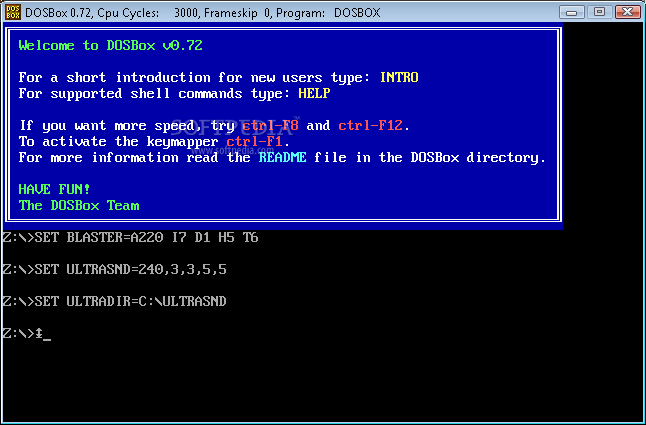Click the last Z:\> command prompt line

click(x=27, y=334)
